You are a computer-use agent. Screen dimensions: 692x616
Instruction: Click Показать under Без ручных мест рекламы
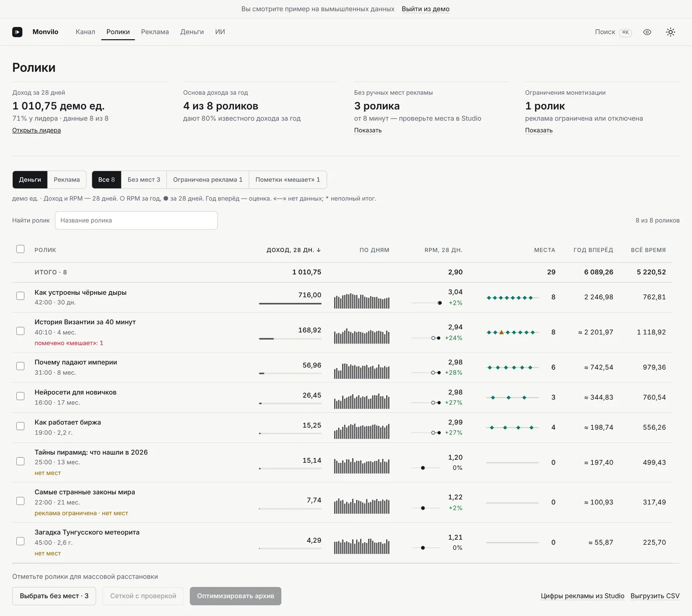(x=368, y=130)
